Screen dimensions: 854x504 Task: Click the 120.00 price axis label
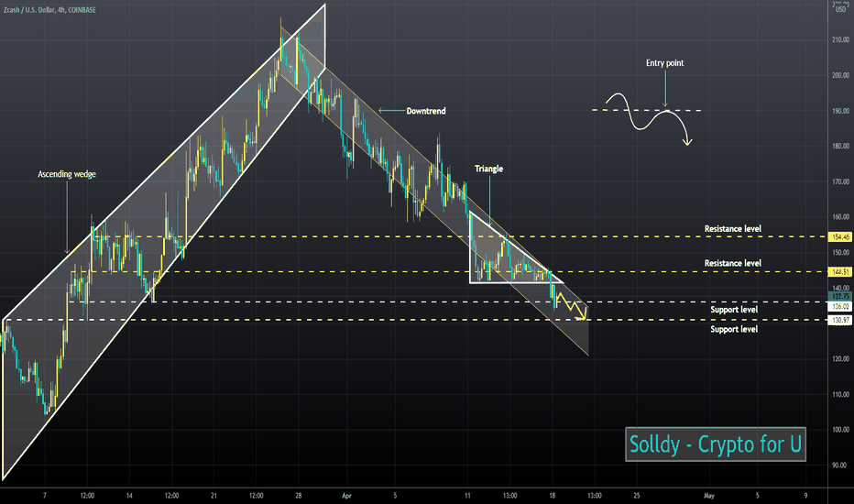pos(840,358)
